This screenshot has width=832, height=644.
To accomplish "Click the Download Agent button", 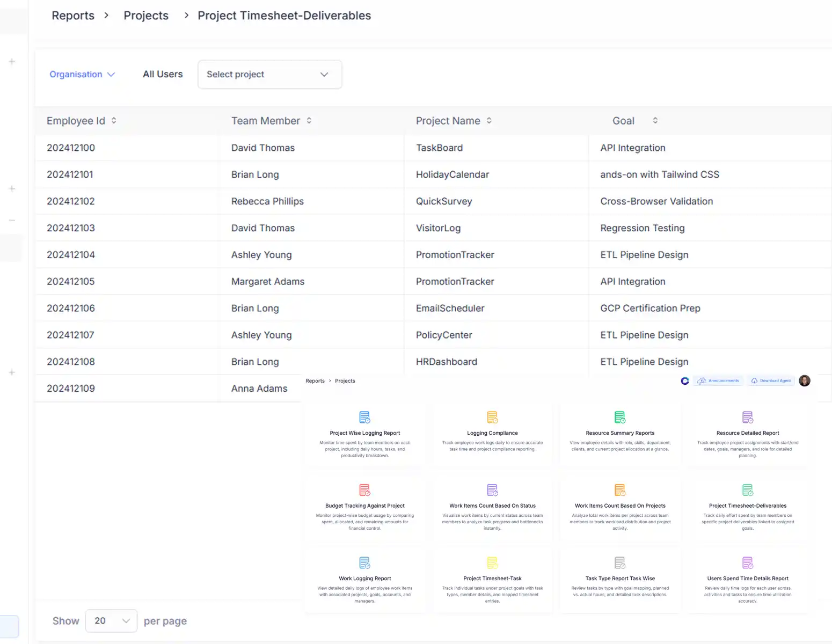I will (x=771, y=380).
